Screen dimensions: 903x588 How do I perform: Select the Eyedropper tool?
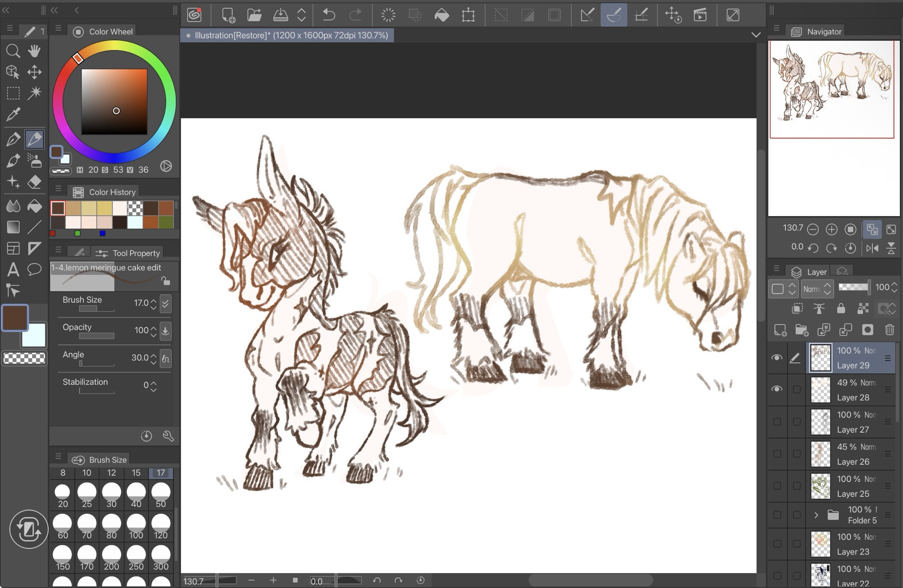click(13, 115)
